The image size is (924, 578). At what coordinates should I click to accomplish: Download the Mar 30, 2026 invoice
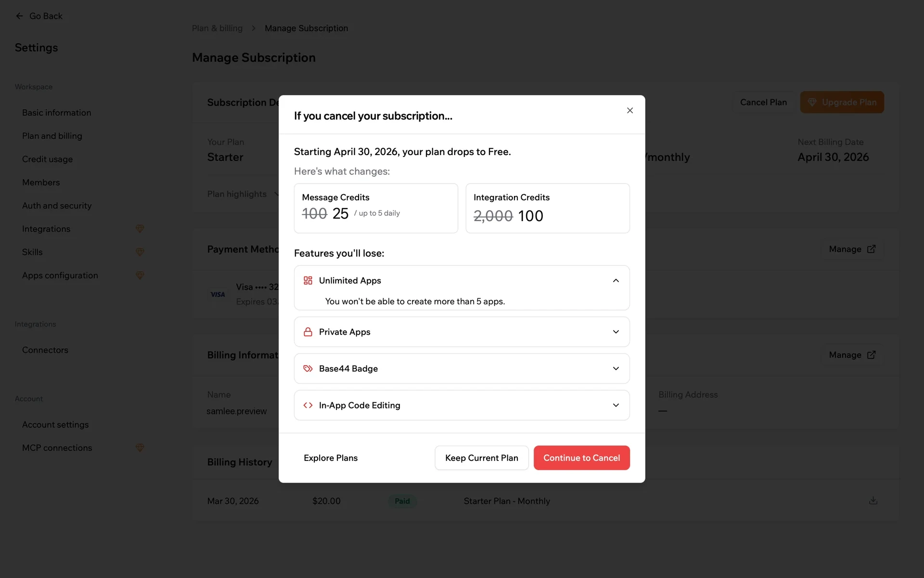tap(873, 500)
